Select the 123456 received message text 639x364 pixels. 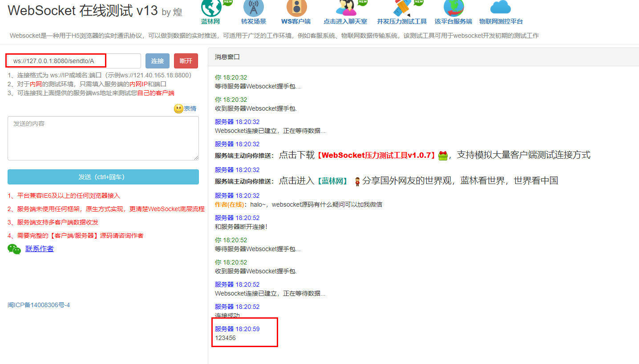(x=225, y=338)
